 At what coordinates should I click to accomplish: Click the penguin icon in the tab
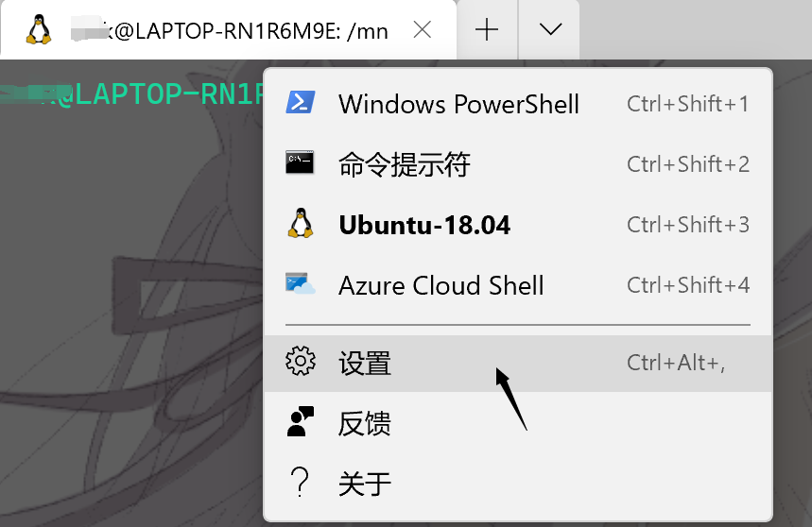point(39,29)
